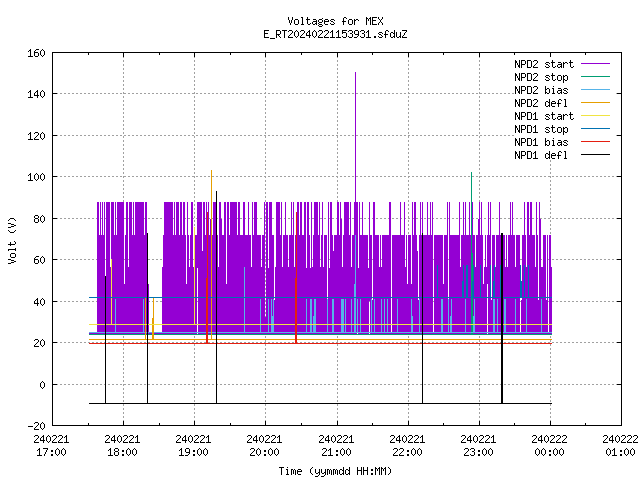Screen dimensions: 640x480
Task: Click the black spike tip at 93 V
Action: point(216,192)
